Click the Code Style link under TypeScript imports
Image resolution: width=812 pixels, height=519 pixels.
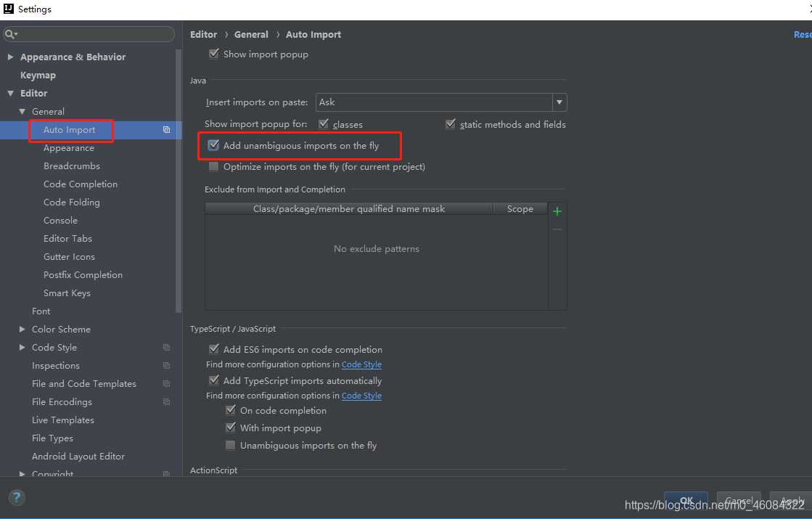pos(361,395)
